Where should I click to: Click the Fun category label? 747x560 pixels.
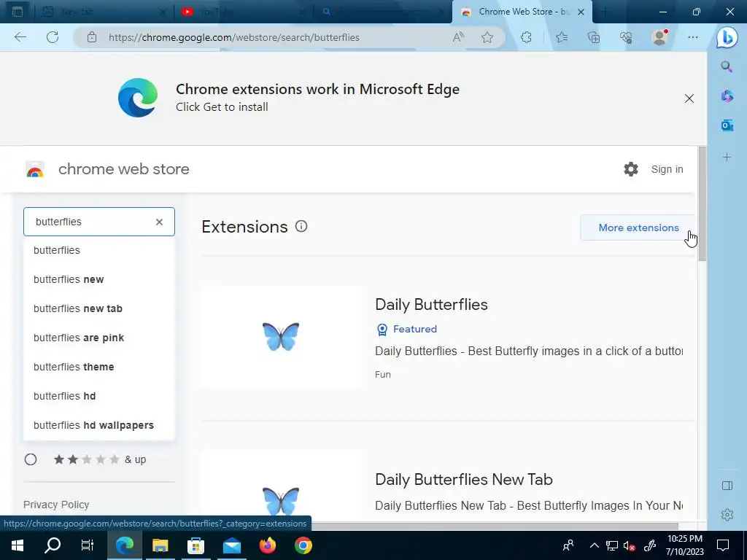pyautogui.click(x=382, y=374)
